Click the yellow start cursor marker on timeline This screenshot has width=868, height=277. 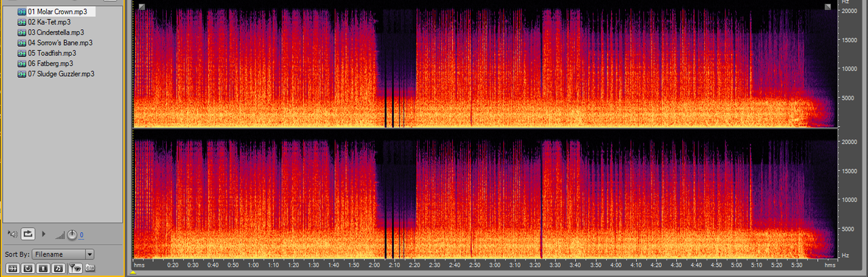click(134, 273)
